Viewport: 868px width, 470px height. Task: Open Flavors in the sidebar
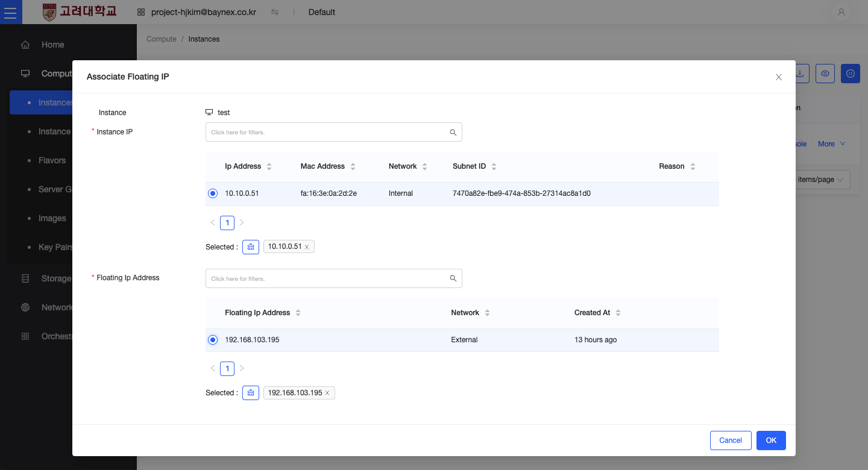point(52,160)
